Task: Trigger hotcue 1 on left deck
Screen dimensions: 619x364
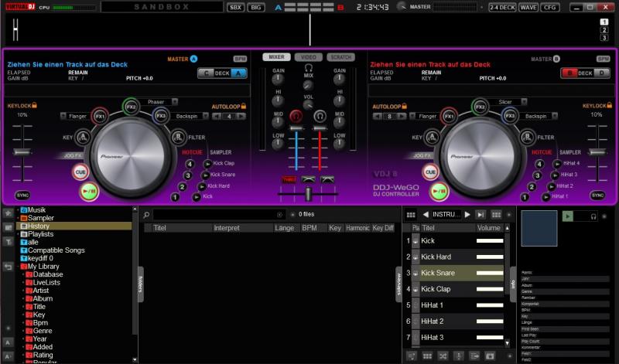Action: [175, 197]
